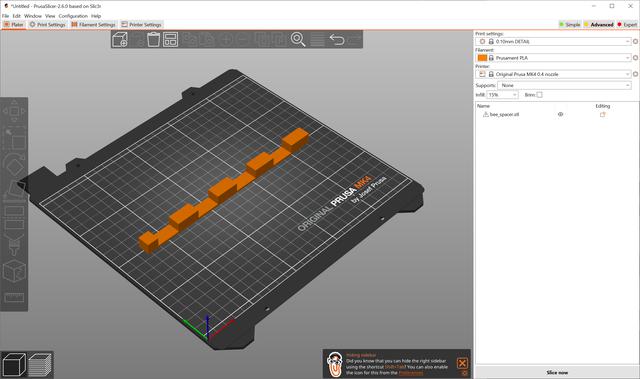Image resolution: width=640 pixels, height=379 pixels.
Task: Click the Delete trash can icon
Action: click(x=153, y=40)
